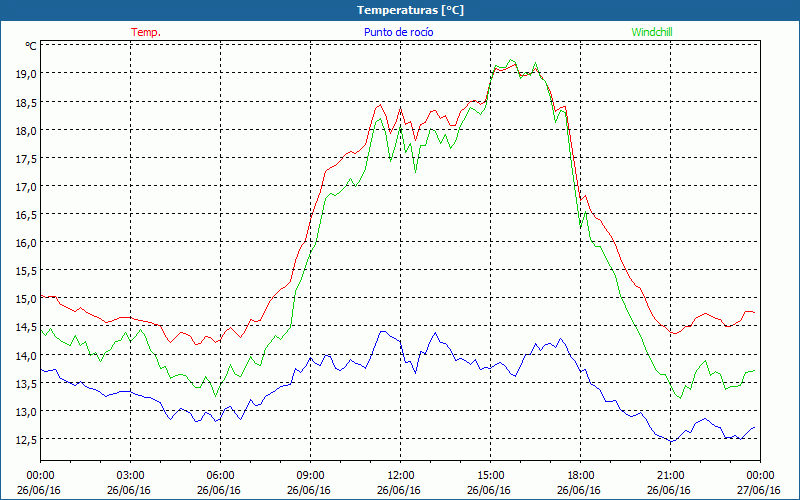Click the 27/06/16 date label
Viewport: 800px width, 500px height.
pos(759,490)
